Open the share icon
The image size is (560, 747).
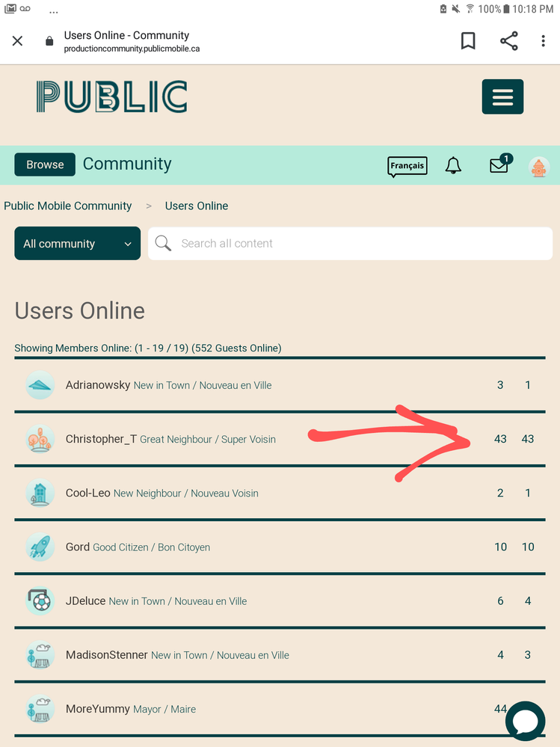509,41
